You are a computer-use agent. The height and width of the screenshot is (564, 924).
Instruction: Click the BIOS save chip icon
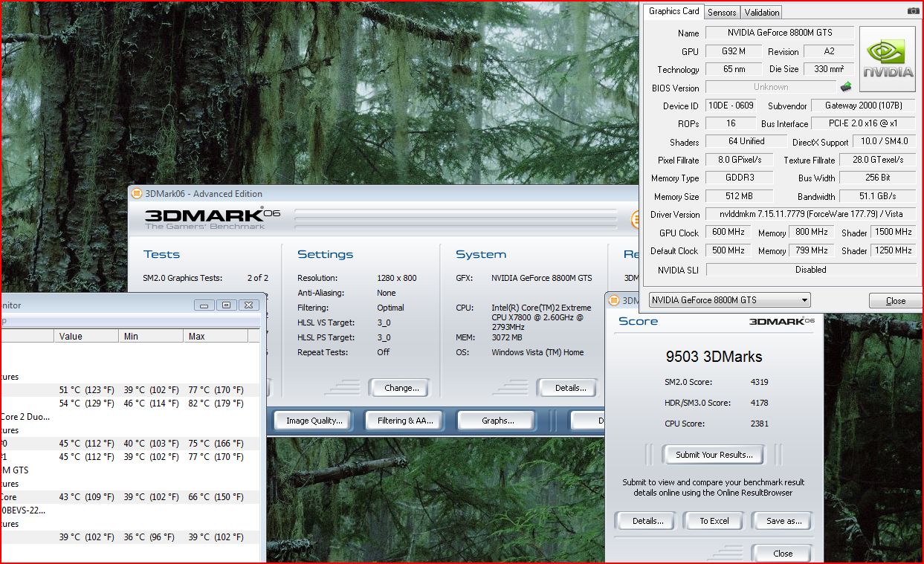point(847,87)
